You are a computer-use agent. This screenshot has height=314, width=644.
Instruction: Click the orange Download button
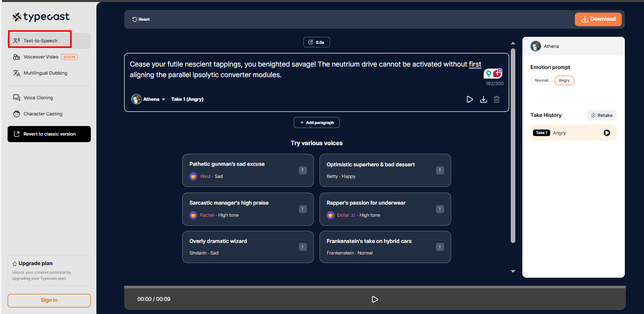point(598,19)
